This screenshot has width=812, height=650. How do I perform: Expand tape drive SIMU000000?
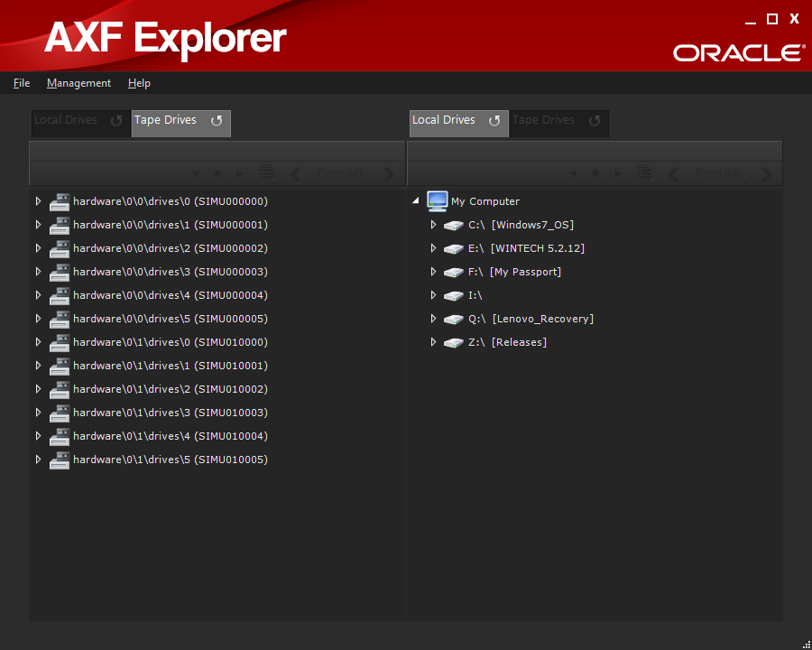coord(38,201)
